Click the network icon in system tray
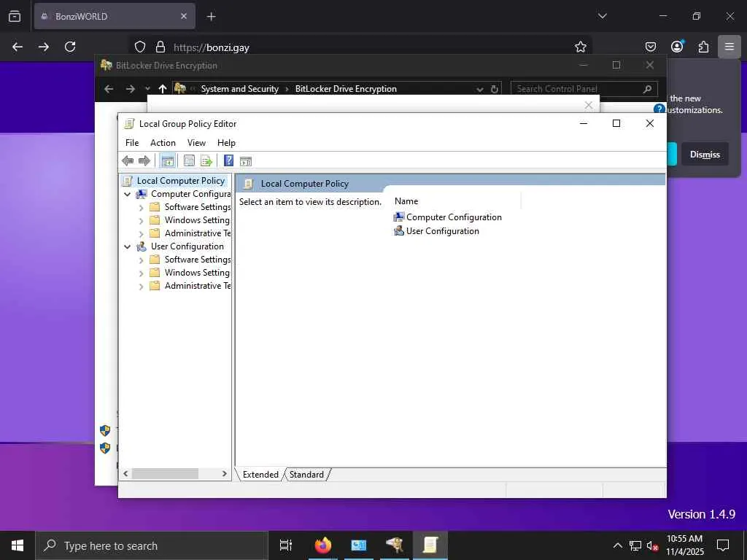This screenshot has height=560, width=747. pyautogui.click(x=635, y=545)
